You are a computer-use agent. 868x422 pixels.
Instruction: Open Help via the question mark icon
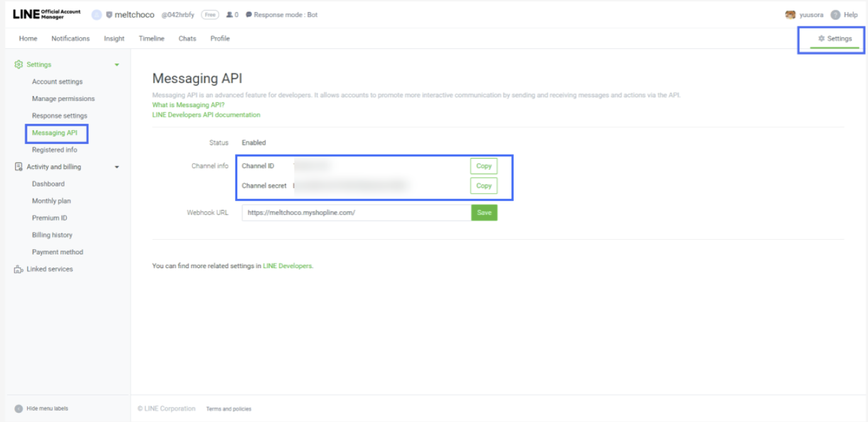(x=835, y=15)
